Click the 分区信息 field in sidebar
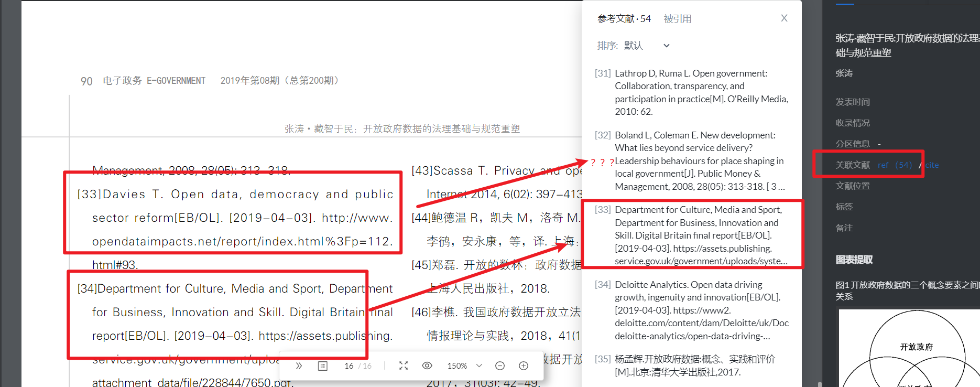The height and width of the screenshot is (387, 980). point(853,144)
